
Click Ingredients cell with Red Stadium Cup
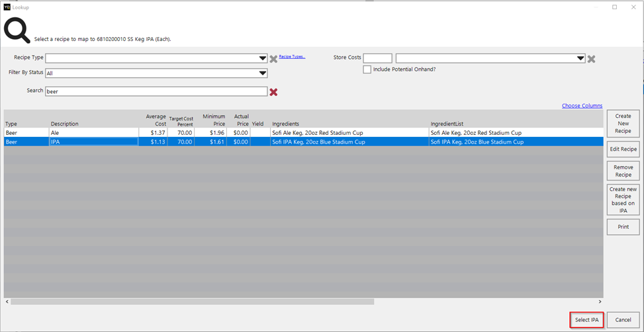tap(349, 132)
